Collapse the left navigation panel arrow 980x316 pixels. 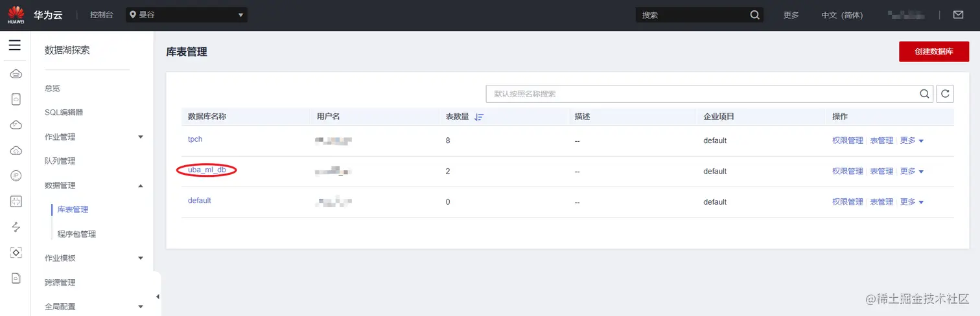157,297
